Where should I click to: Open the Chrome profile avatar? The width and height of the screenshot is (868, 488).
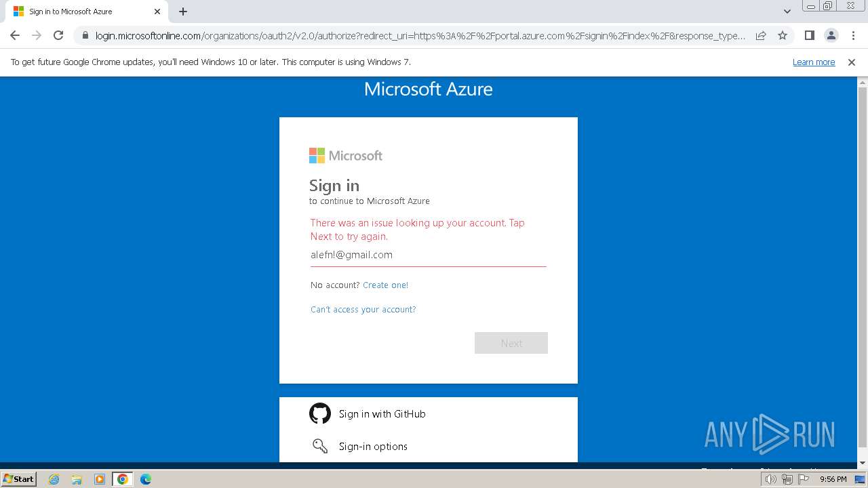831,35
